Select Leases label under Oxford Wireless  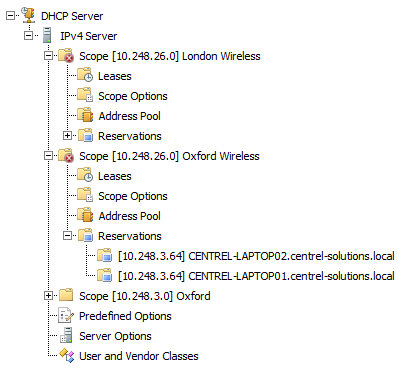[115, 176]
